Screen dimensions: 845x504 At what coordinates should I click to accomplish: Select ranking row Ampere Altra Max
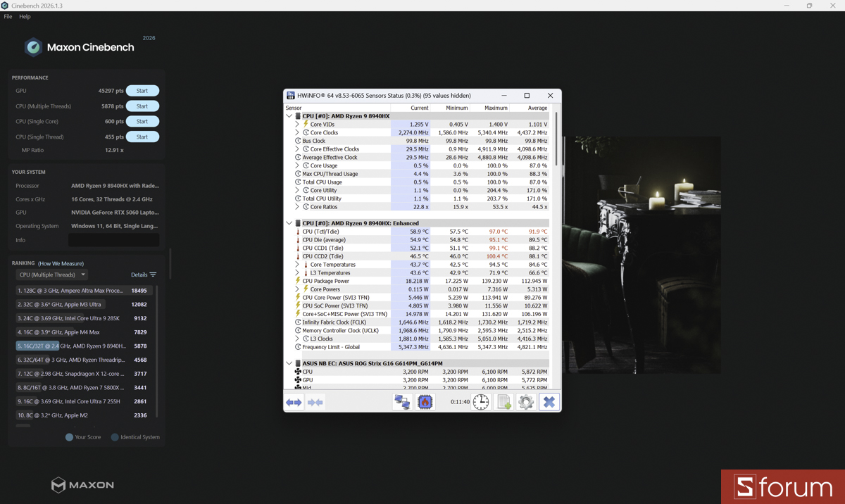click(82, 290)
